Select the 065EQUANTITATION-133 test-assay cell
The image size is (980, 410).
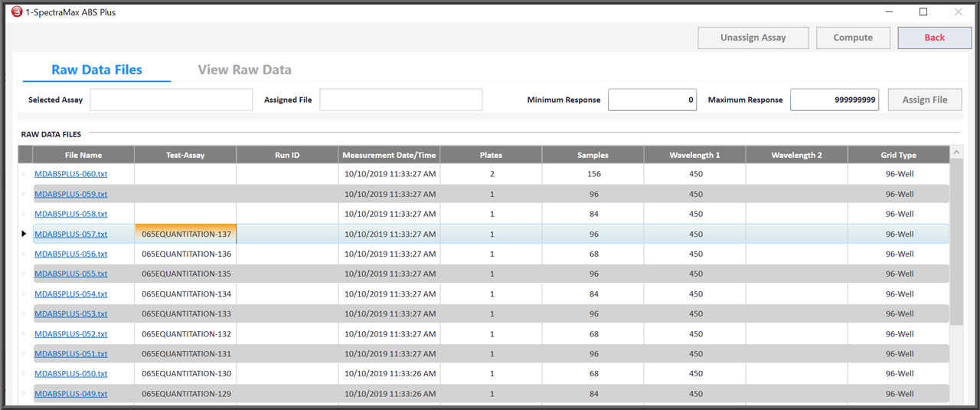tap(185, 313)
